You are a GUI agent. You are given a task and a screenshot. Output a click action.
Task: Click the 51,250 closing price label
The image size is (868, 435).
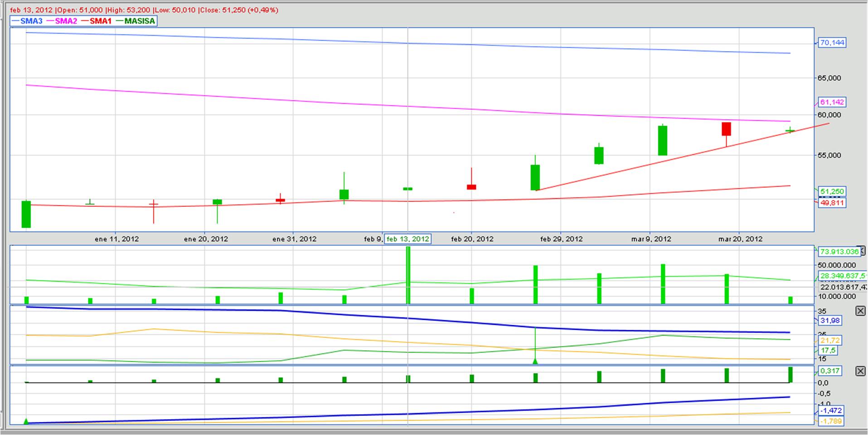832,191
